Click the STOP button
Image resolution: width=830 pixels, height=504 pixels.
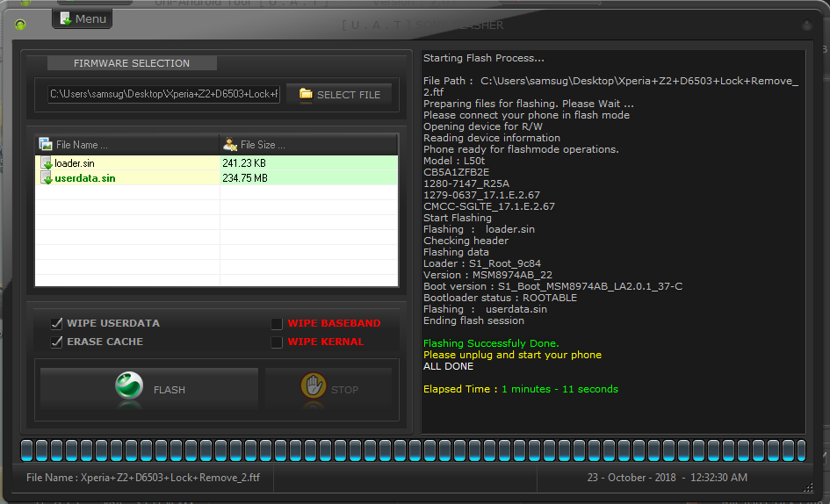[x=328, y=389]
